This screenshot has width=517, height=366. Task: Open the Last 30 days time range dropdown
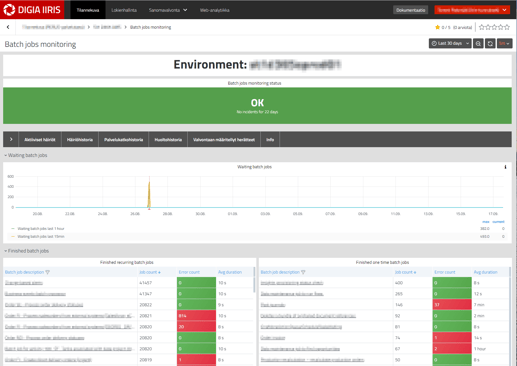point(450,43)
